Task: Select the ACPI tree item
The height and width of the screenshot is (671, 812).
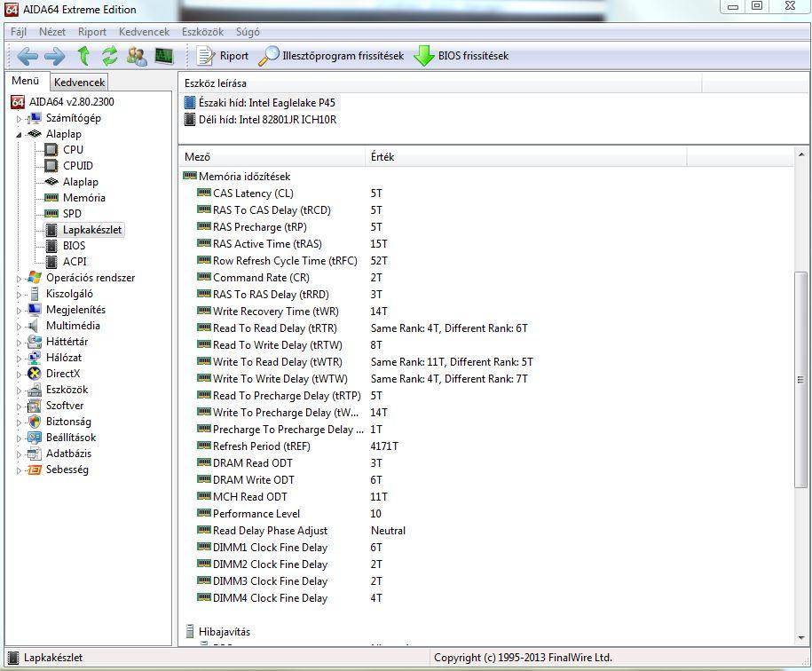Action: (75, 262)
